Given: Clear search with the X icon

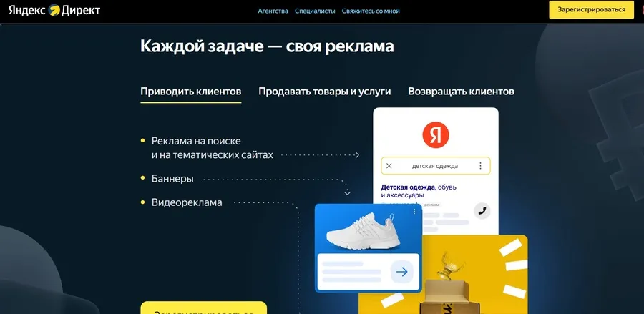Looking at the screenshot, I should (x=389, y=166).
